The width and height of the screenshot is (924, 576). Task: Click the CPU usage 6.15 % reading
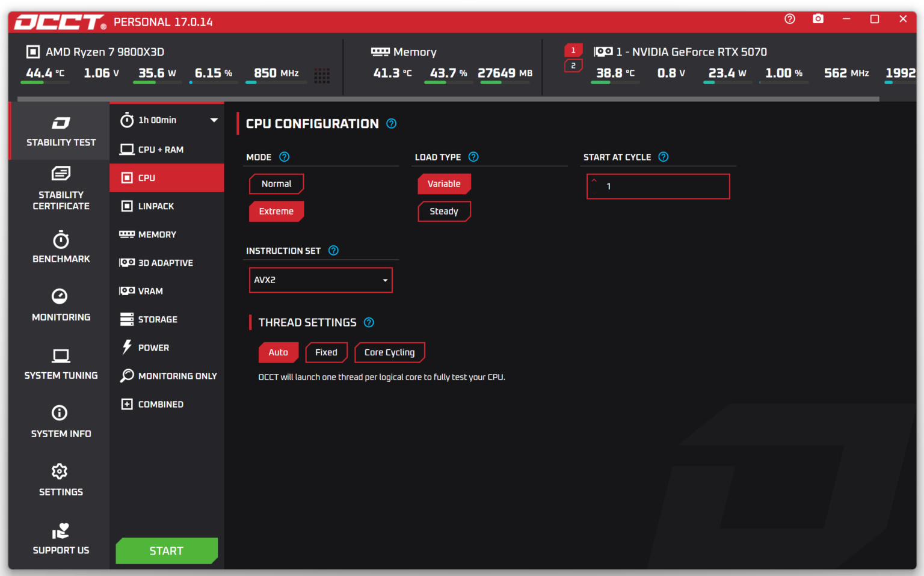click(214, 73)
